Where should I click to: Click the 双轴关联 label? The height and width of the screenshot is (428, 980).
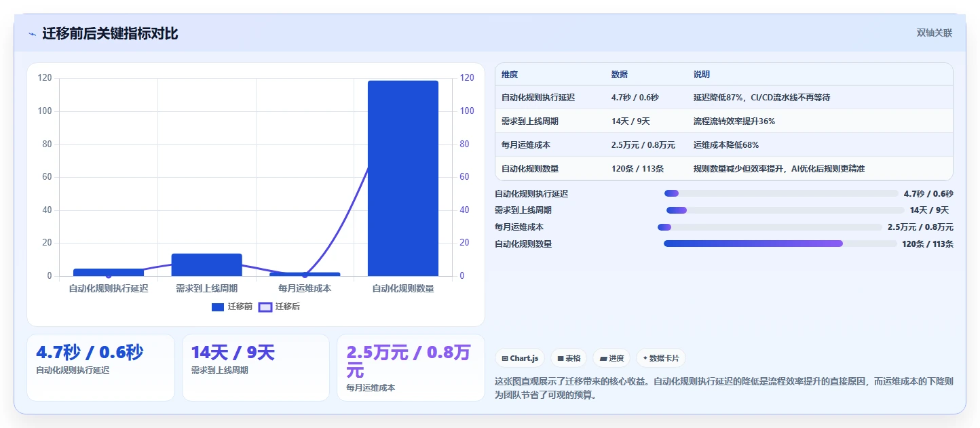935,33
